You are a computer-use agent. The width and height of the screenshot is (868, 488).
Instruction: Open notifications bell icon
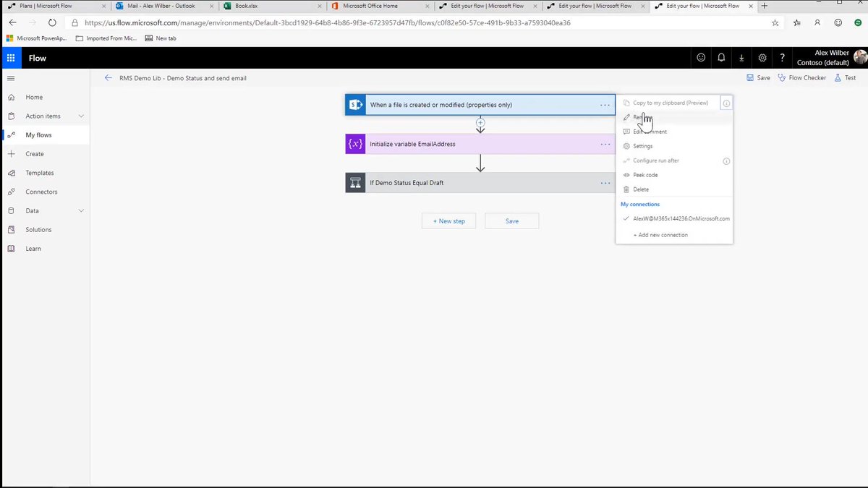coord(721,58)
